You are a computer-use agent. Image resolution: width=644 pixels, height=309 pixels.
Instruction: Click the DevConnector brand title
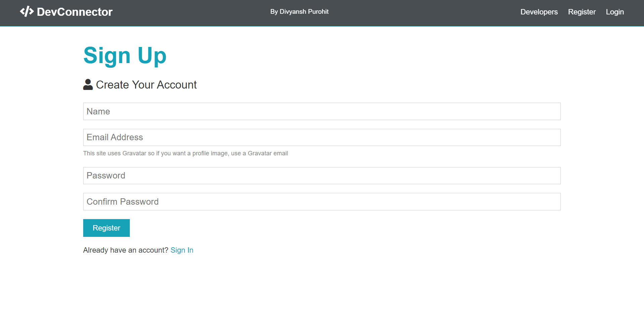74,12
